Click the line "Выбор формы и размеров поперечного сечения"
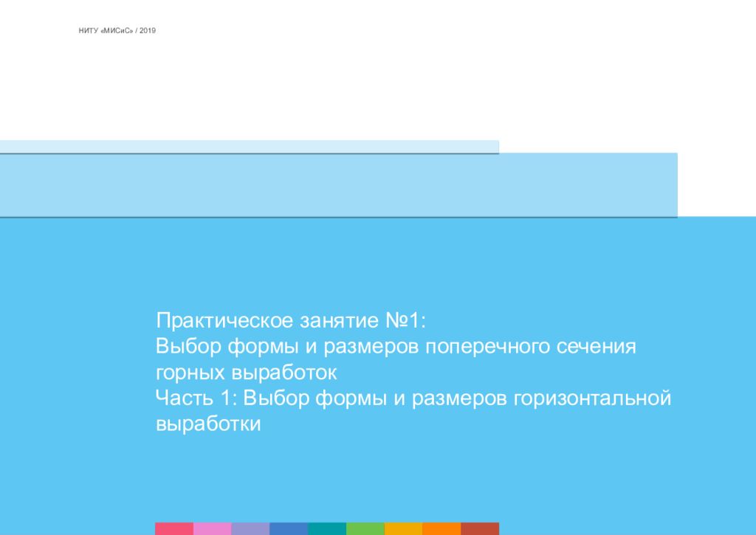Screen dimensions: 756x535 [396, 347]
